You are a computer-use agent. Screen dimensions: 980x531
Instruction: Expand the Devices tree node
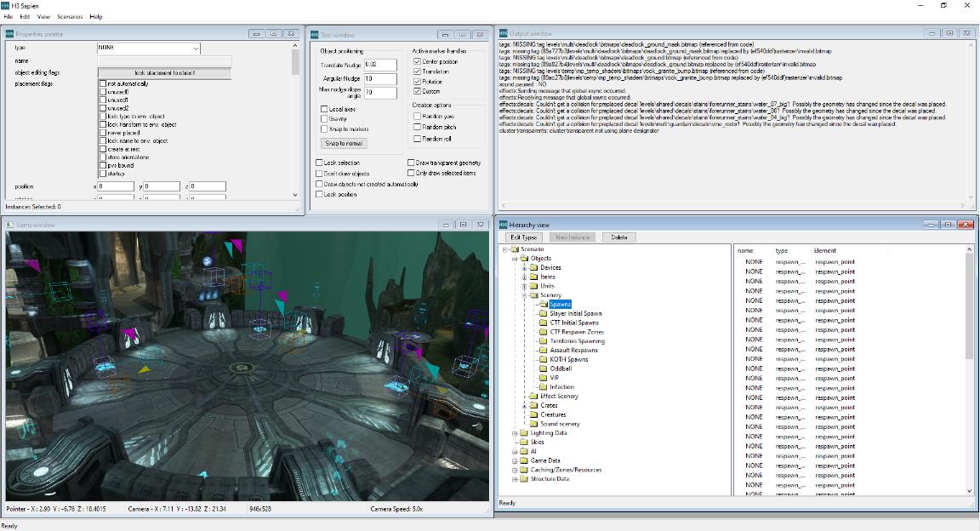click(x=524, y=268)
